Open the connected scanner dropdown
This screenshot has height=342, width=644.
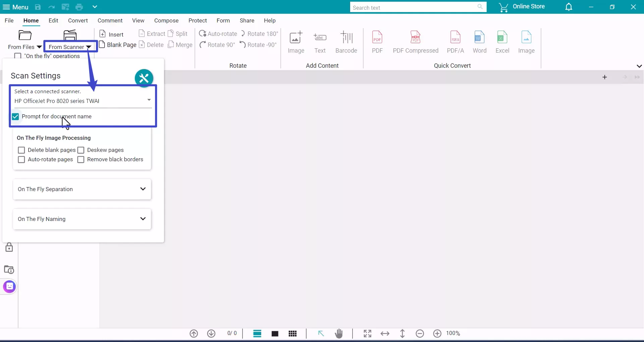[x=149, y=100]
